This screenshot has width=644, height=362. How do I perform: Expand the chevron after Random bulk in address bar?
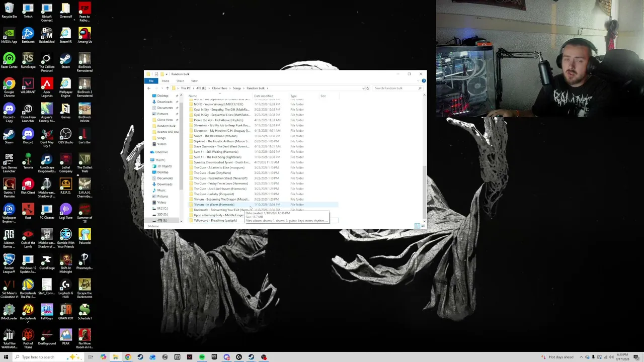pyautogui.click(x=267, y=88)
